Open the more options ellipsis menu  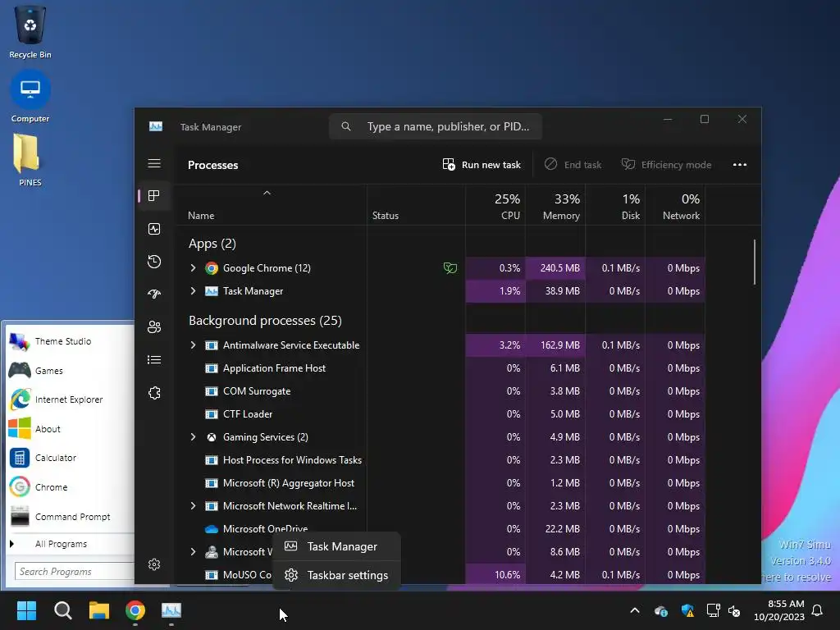[740, 164]
